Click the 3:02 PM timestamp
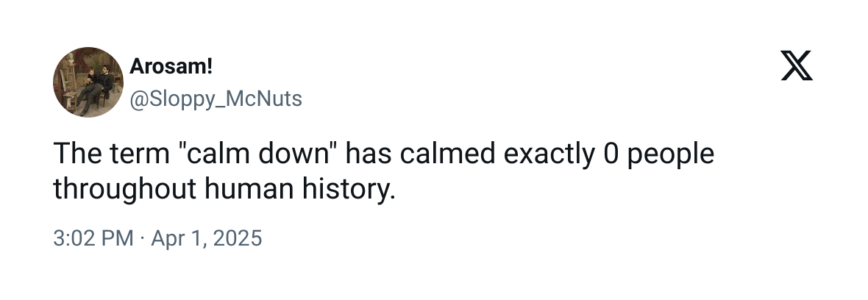The width and height of the screenshot is (868, 300). click(x=93, y=239)
